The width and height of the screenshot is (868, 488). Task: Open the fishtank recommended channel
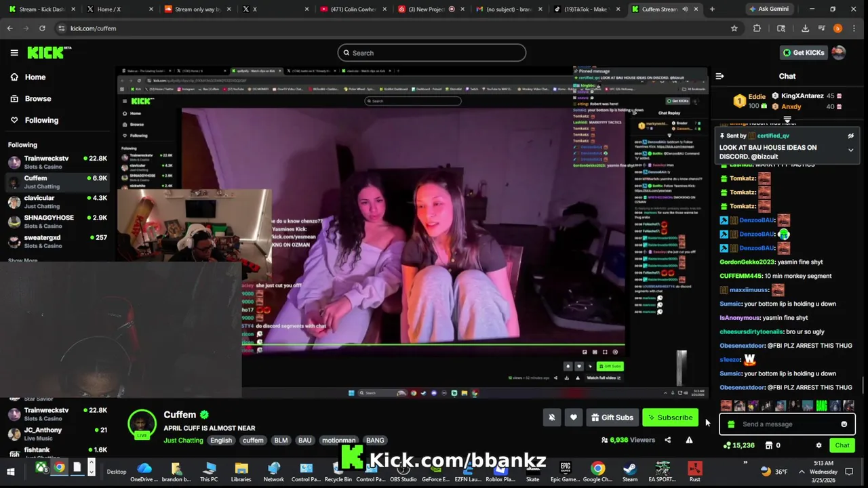tap(58, 451)
